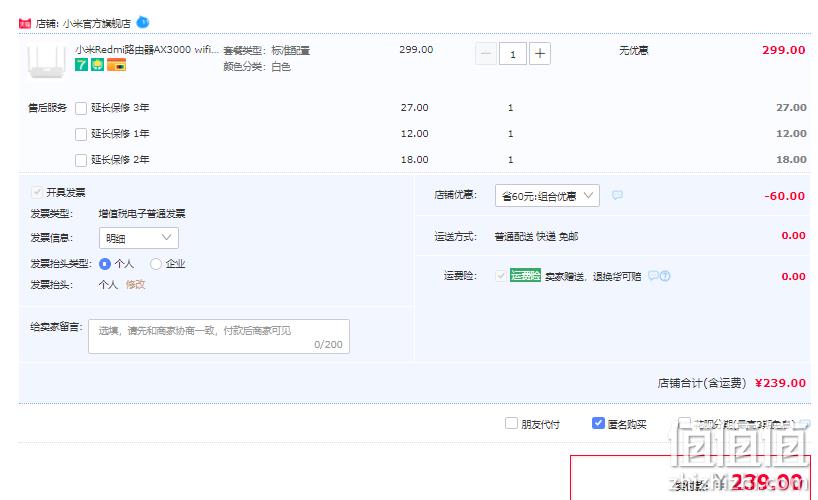Click the 27.00 unit price for 3年 warranty
818x500 pixels.
point(415,108)
